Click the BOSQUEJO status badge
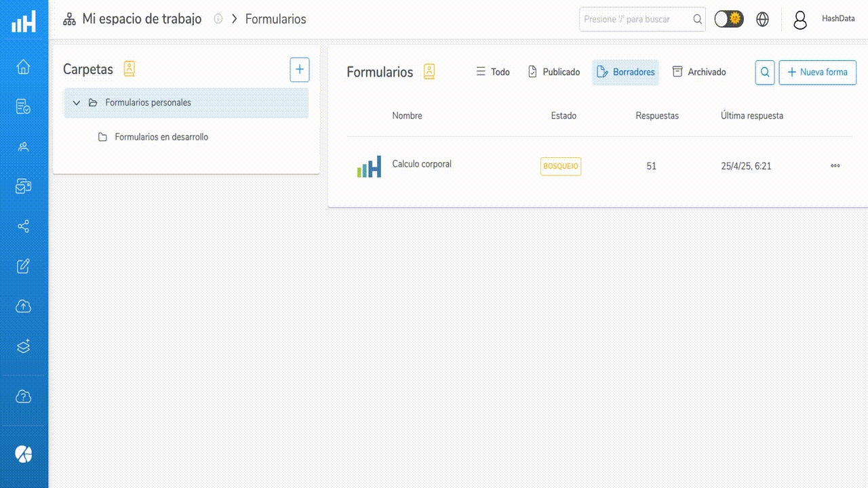 tap(561, 166)
